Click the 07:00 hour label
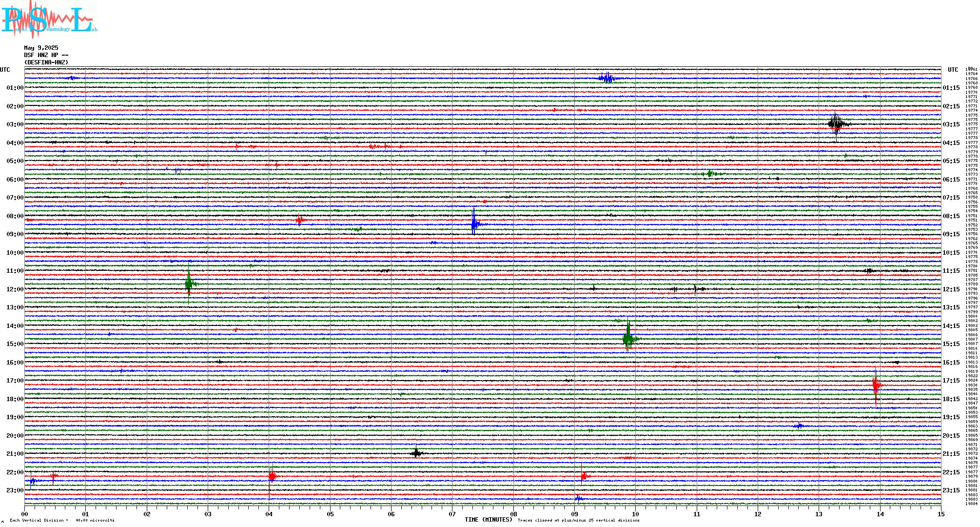 (x=15, y=198)
